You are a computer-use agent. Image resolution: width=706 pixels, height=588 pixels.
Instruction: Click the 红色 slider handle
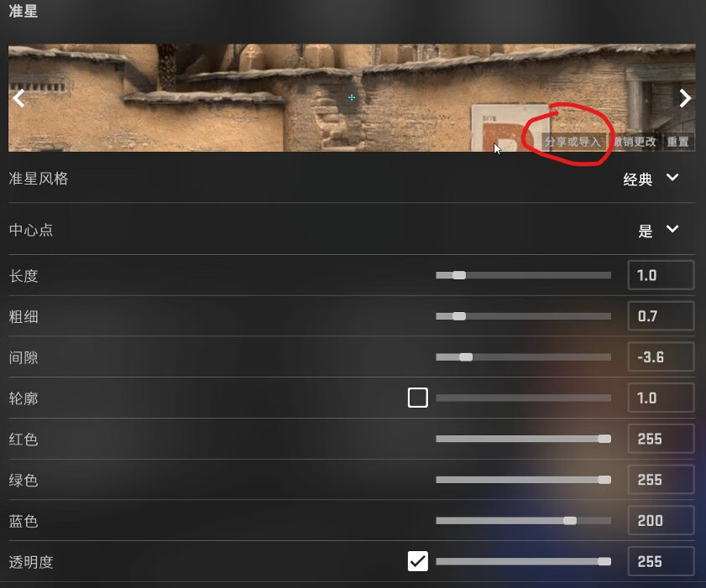click(x=604, y=439)
